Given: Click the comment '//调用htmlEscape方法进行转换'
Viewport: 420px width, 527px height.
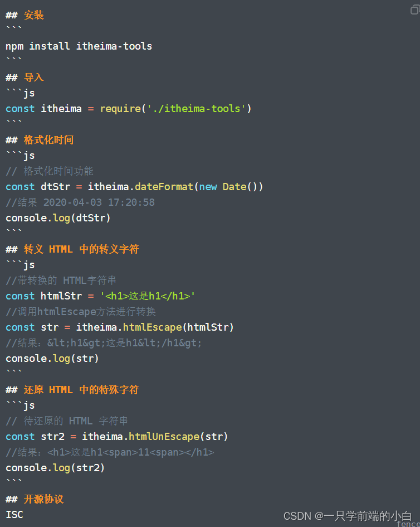Looking at the screenshot, I should (81, 312).
